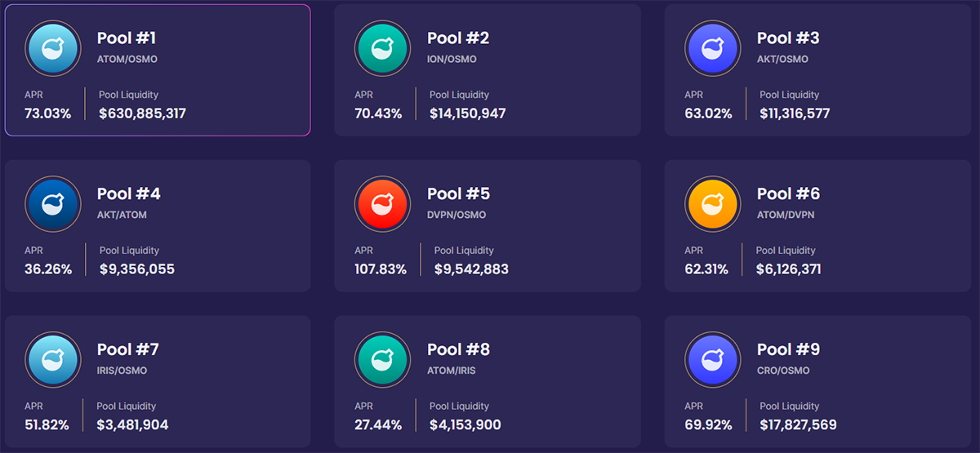Click the IRIS/OSMO pair label
The image size is (980, 453).
(x=122, y=371)
